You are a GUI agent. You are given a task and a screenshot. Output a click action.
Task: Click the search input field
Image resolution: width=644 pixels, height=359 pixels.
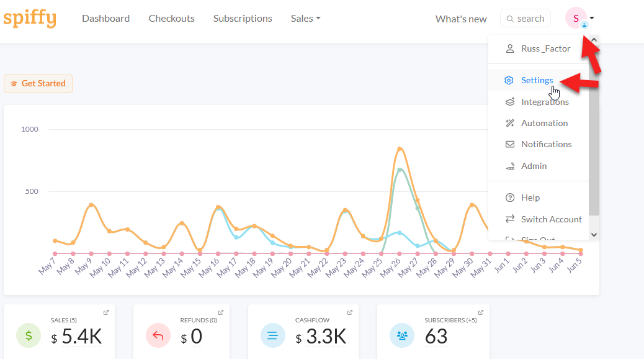(x=525, y=19)
